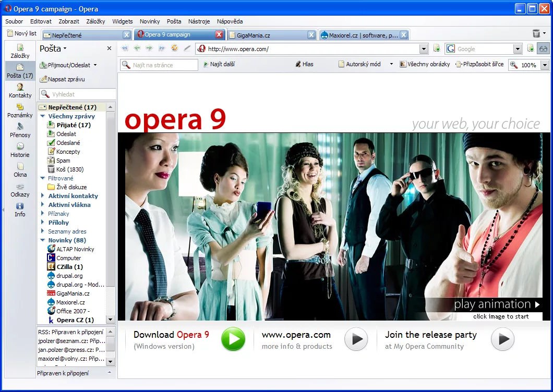This screenshot has width=553, height=392.
Task: Open the Kontakty panel icon
Action: (20, 91)
